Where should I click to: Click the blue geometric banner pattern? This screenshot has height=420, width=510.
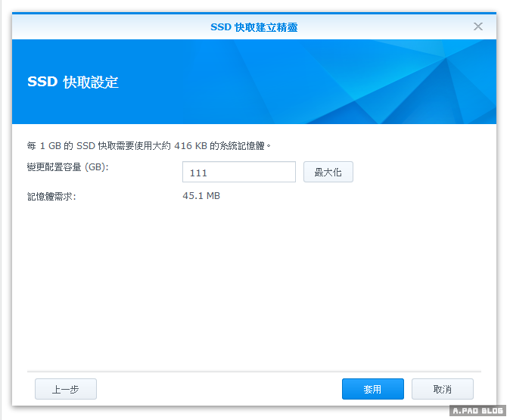pyautogui.click(x=393, y=83)
